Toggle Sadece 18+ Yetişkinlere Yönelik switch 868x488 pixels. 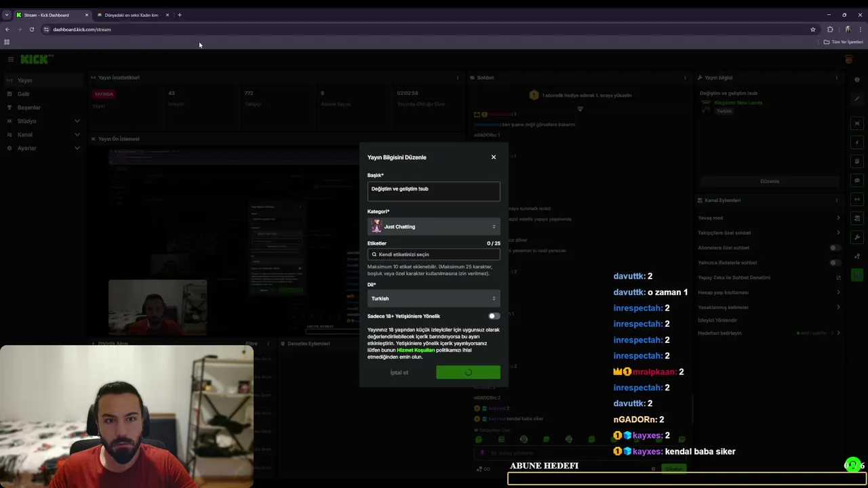tap(494, 316)
